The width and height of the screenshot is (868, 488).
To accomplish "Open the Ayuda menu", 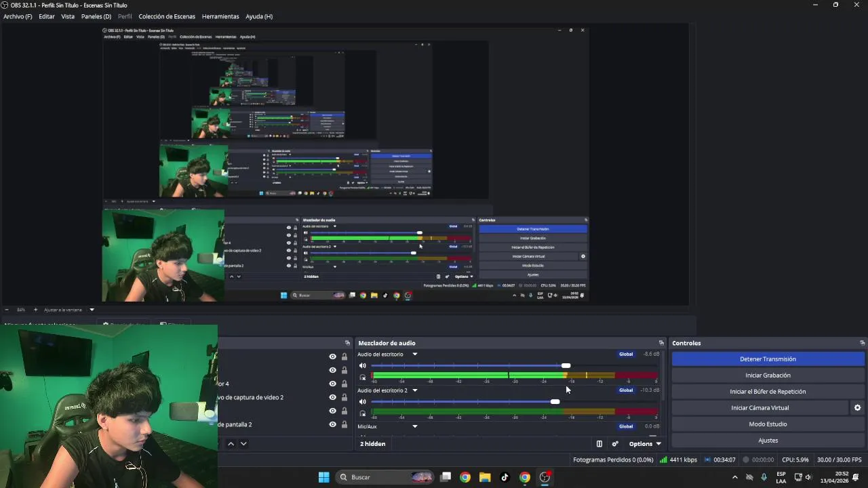I will coord(259,16).
